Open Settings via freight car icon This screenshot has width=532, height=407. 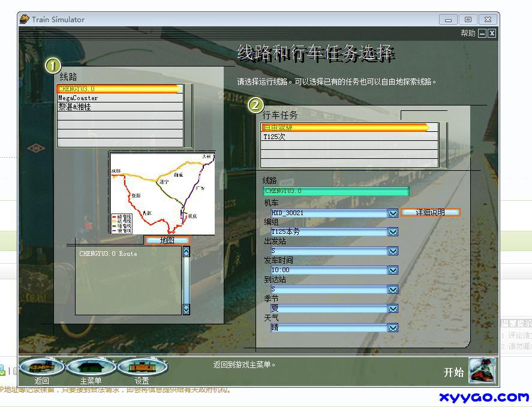coord(142,366)
